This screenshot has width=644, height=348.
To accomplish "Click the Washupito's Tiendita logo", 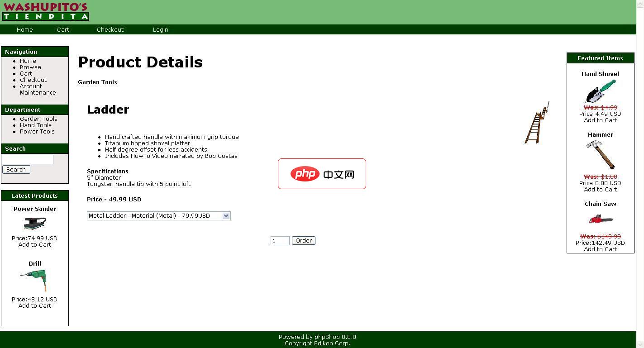I will [45, 12].
